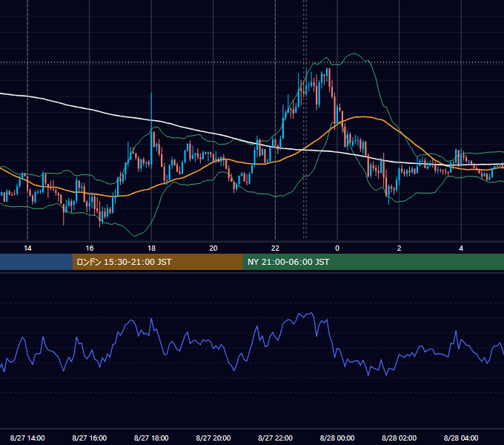Click the 22 hour label on price chart axis
Screen dimensions: 504x445
(275, 248)
